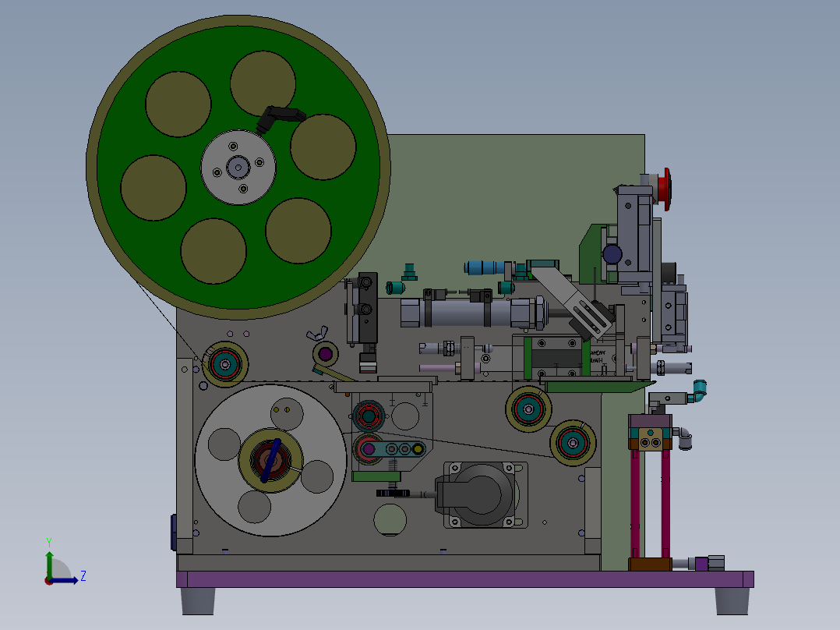
Task: Select the right grey machine foot
Action: [732, 601]
